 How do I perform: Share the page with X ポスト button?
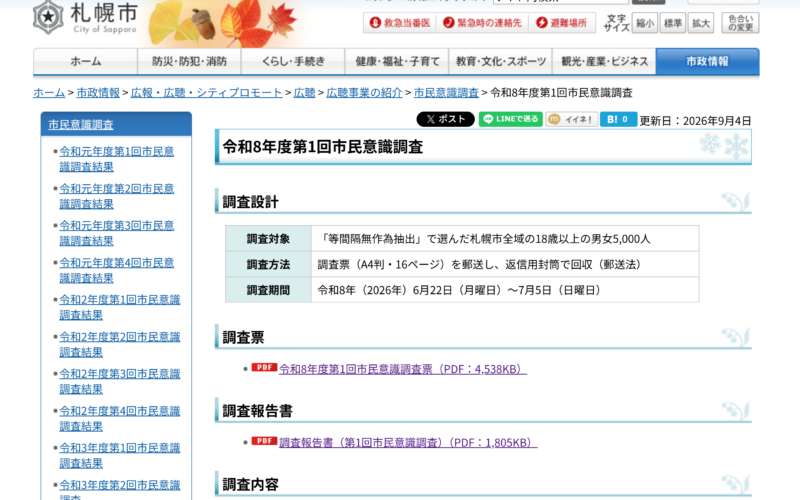click(x=445, y=119)
